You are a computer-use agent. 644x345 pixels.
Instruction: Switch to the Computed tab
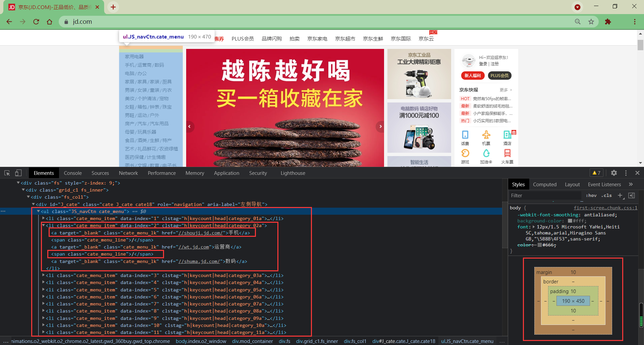pos(544,184)
